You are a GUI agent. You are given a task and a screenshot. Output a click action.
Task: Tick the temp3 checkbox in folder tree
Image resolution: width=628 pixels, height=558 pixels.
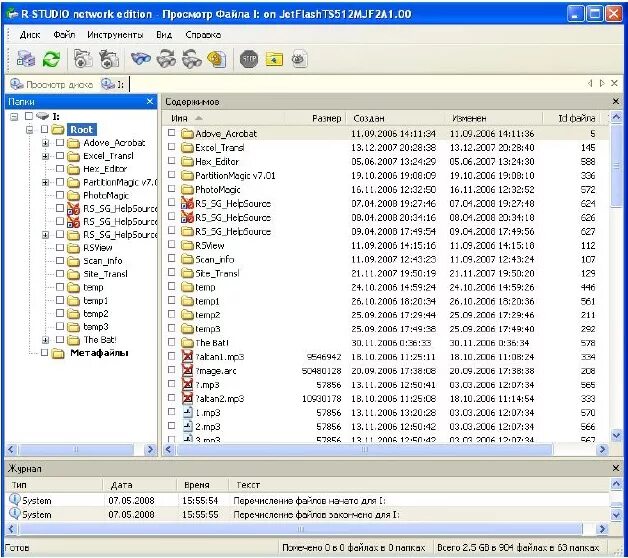point(60,326)
